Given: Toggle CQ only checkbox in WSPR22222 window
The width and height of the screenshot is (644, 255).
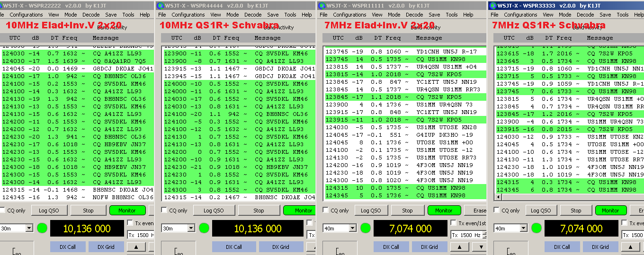Looking at the screenshot, I should point(3,211).
